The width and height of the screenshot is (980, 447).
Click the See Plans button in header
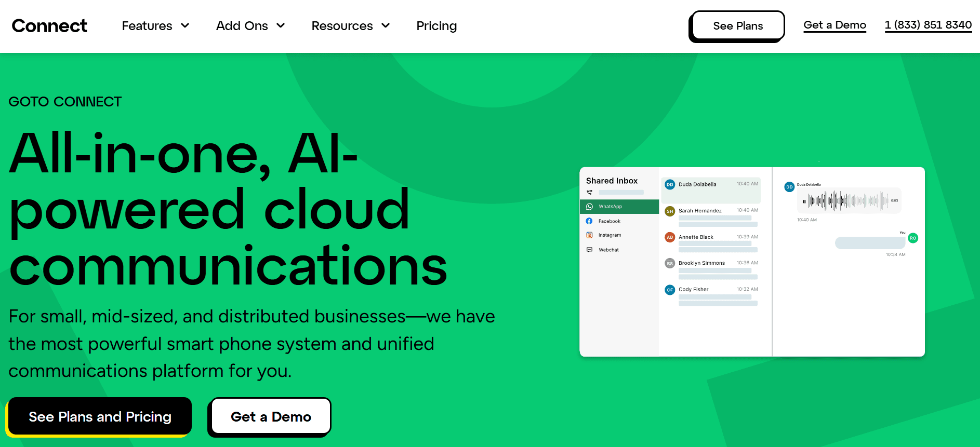coord(738,26)
